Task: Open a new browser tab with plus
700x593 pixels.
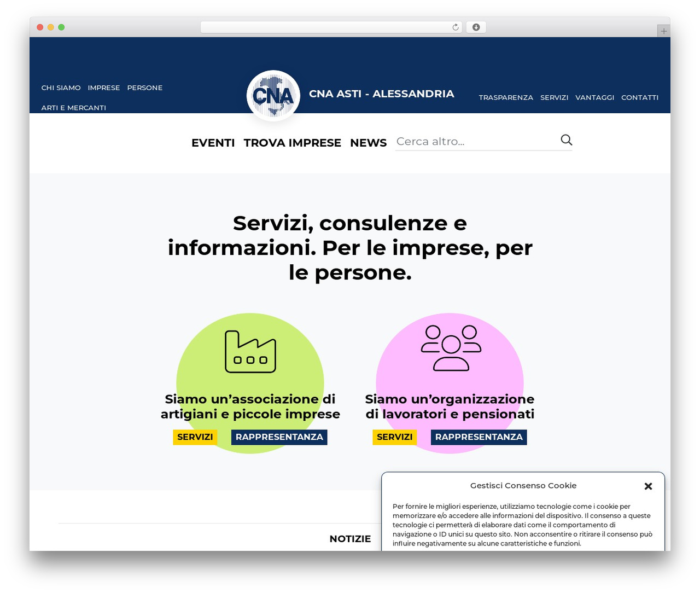Action: (663, 31)
